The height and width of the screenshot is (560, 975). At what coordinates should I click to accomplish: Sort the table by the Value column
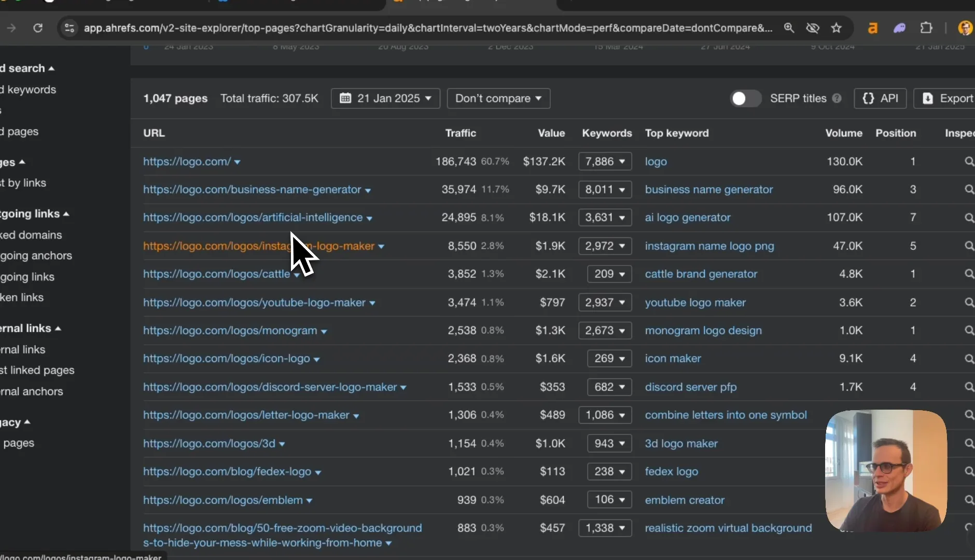click(551, 133)
